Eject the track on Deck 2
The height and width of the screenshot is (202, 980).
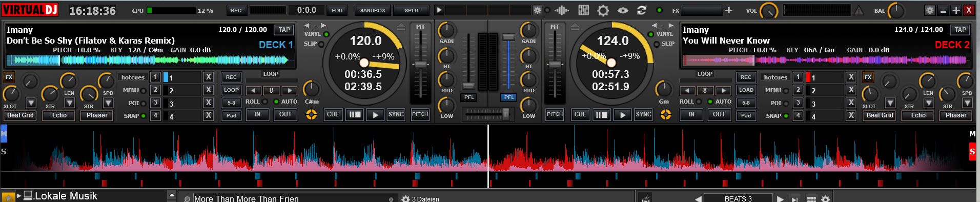575,27
